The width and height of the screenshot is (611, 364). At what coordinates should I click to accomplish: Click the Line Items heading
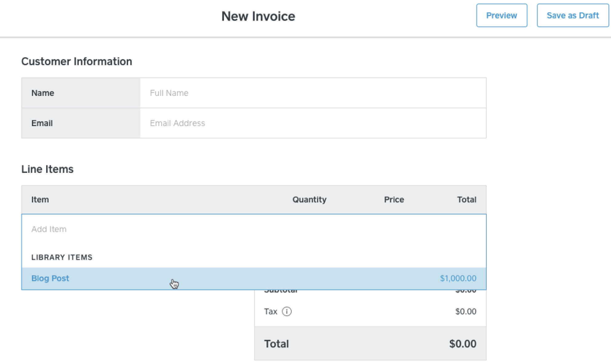click(x=47, y=169)
